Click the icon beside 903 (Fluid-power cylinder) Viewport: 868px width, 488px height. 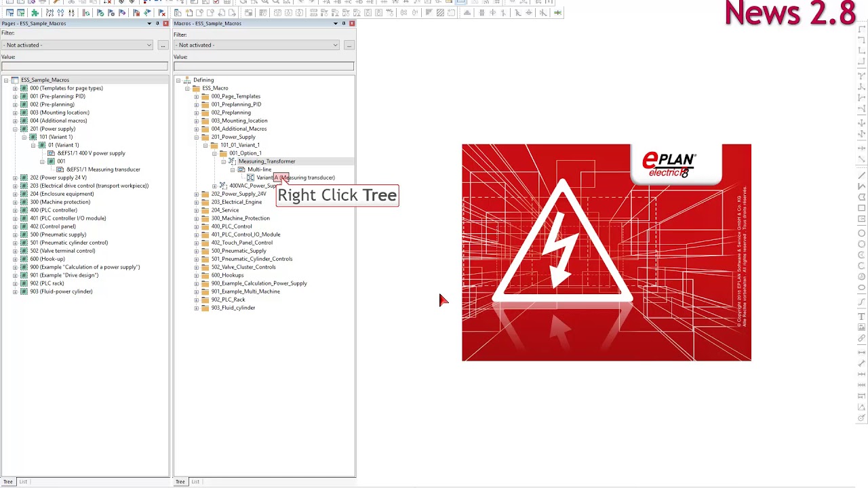click(x=24, y=291)
